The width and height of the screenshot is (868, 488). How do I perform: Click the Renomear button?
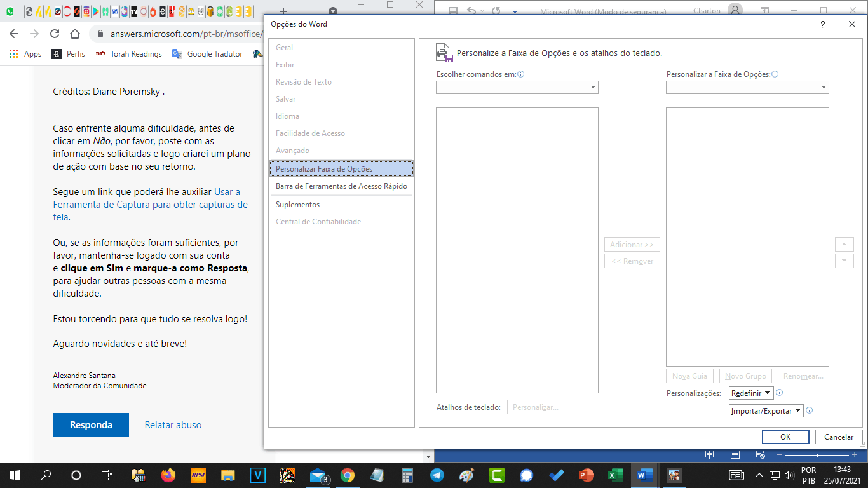click(804, 376)
